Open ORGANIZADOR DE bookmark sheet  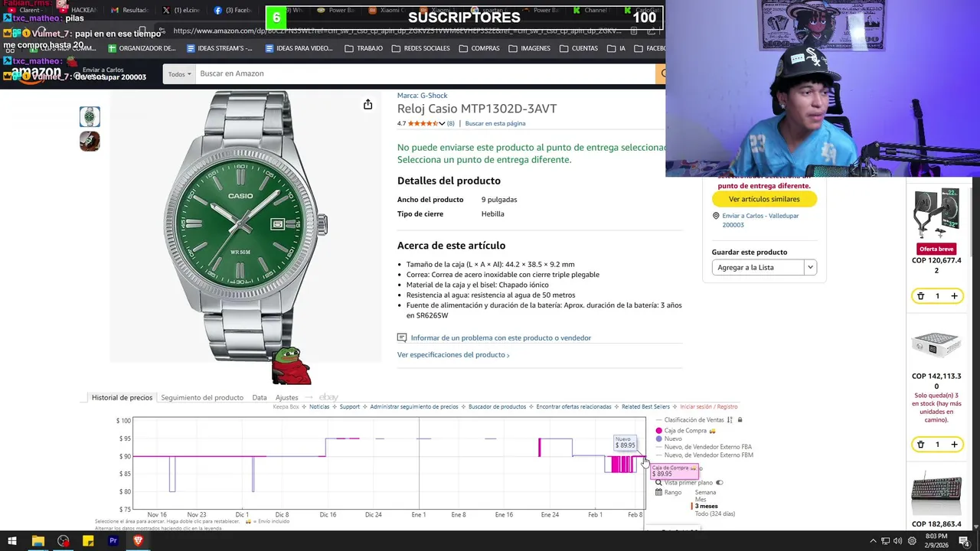[142, 48]
